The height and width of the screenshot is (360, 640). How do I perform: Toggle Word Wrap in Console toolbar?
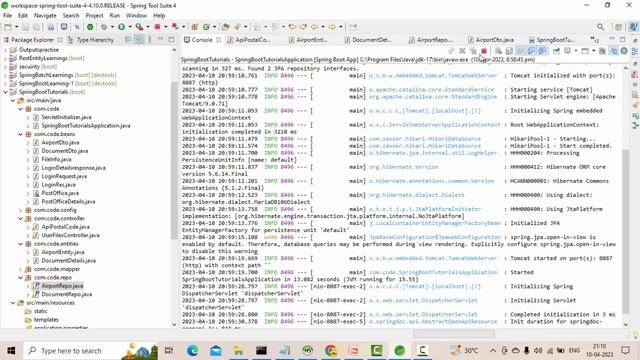point(520,51)
